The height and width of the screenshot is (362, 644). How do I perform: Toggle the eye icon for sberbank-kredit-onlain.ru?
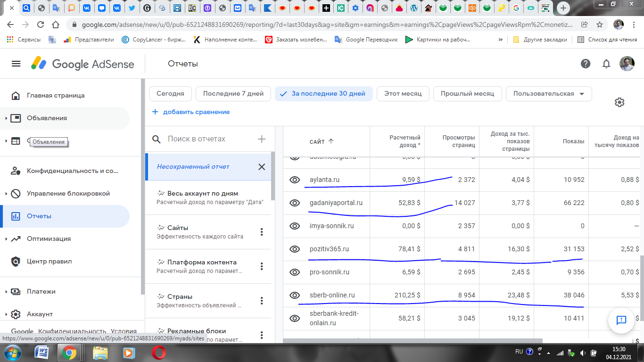tap(295, 318)
